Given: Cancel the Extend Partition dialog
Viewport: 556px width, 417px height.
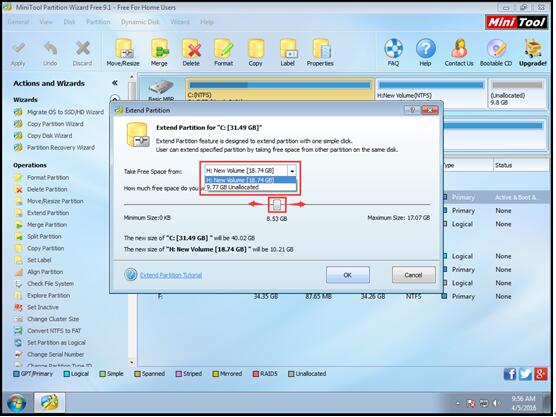Looking at the screenshot, I should pos(413,275).
